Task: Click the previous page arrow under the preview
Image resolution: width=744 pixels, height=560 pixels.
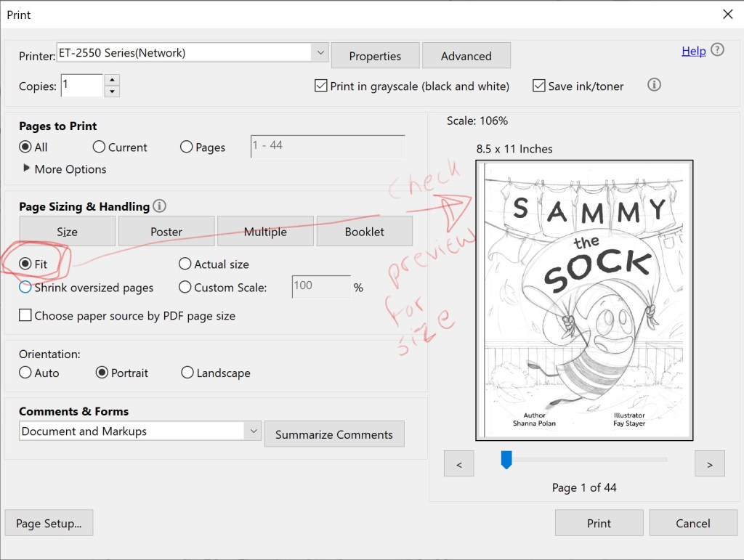Action: 458,463
